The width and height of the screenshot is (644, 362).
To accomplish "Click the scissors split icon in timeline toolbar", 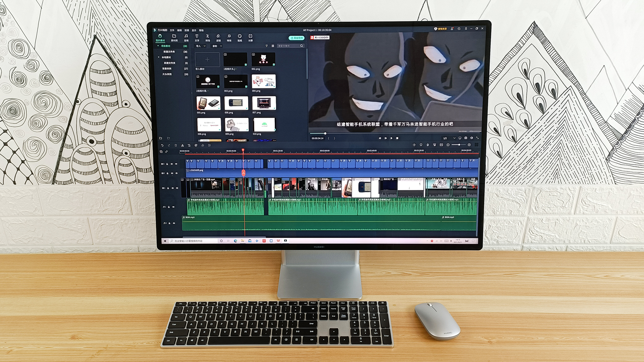I will tap(182, 145).
